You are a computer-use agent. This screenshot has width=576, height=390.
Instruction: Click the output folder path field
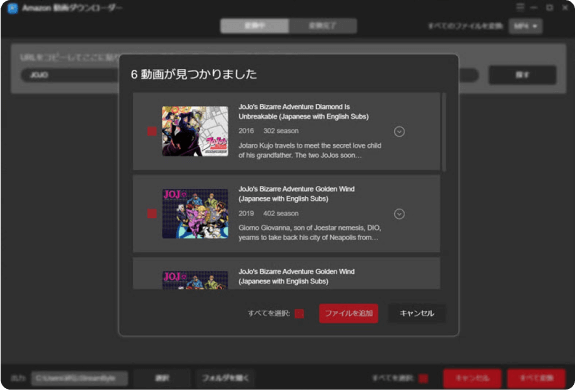(79, 378)
